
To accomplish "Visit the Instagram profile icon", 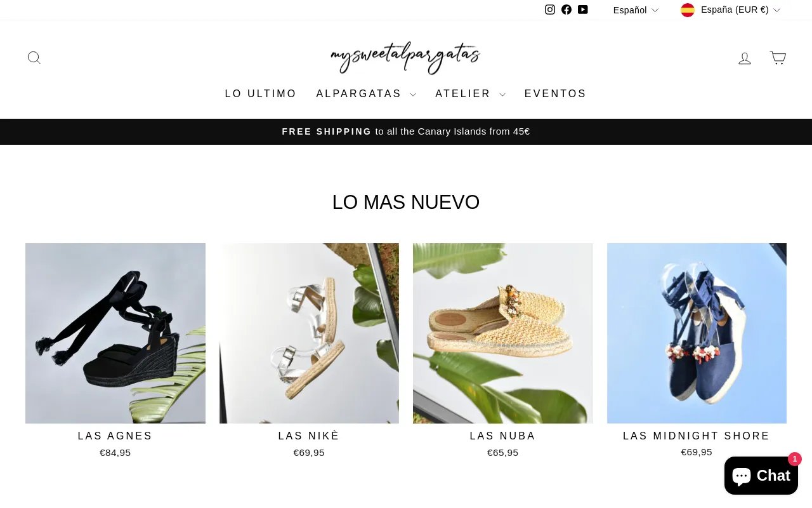I will (550, 10).
